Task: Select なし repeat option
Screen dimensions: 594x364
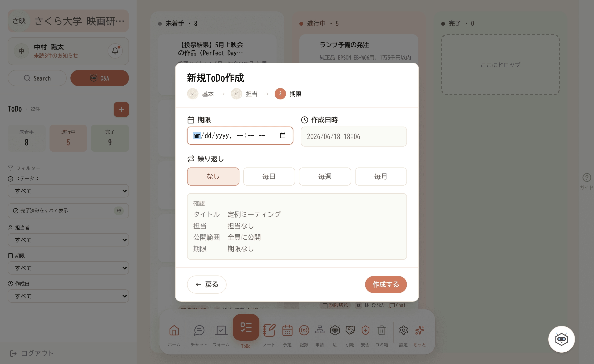Action: 213,177
